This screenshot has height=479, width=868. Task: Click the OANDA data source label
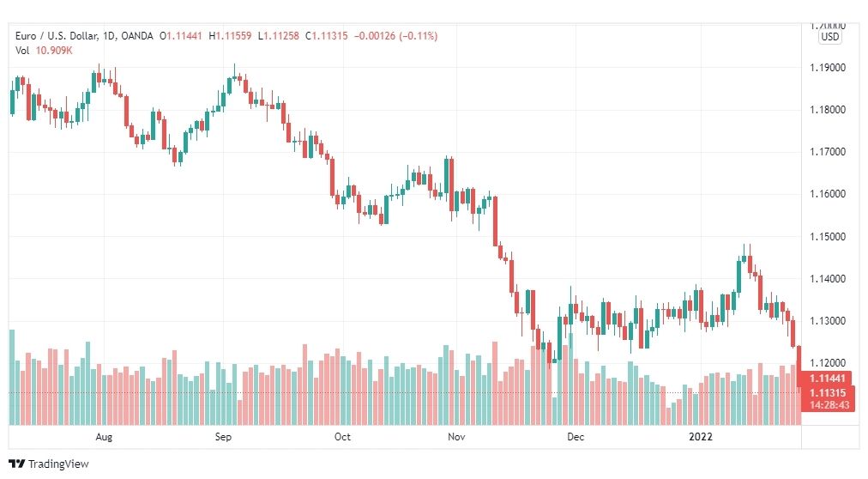[x=136, y=36]
